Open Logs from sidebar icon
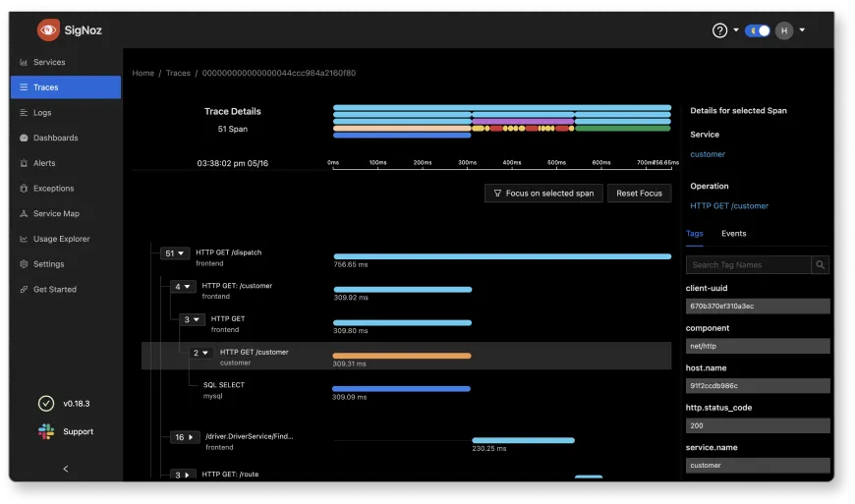 [24, 113]
